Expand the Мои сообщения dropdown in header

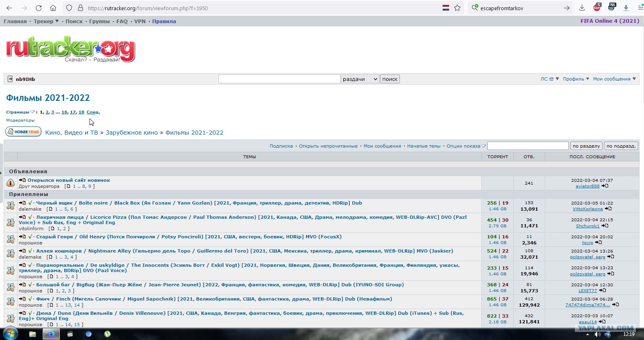point(614,79)
